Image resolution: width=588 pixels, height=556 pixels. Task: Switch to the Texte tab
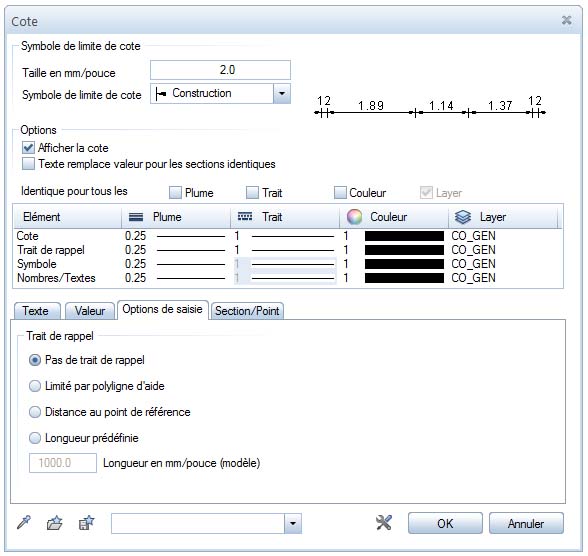coord(37,311)
